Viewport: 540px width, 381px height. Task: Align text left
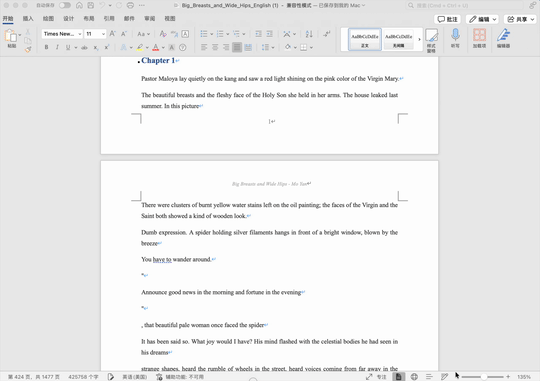(204, 47)
